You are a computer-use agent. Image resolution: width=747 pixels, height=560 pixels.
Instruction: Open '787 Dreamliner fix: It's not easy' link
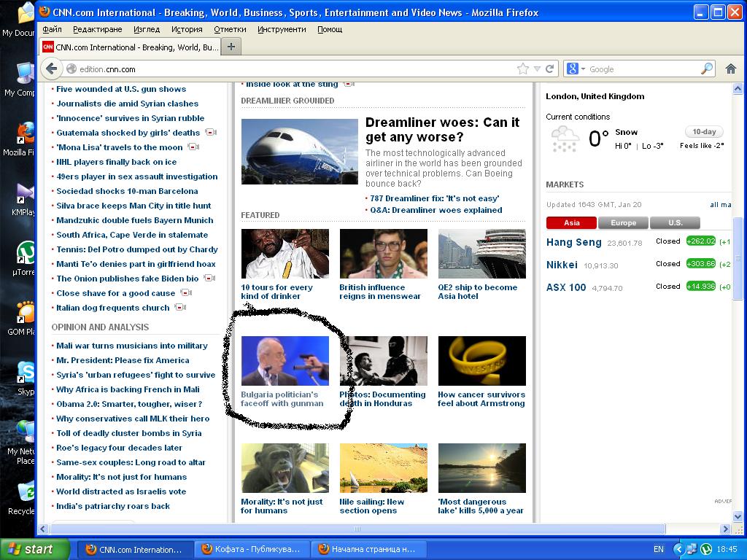[x=435, y=198]
